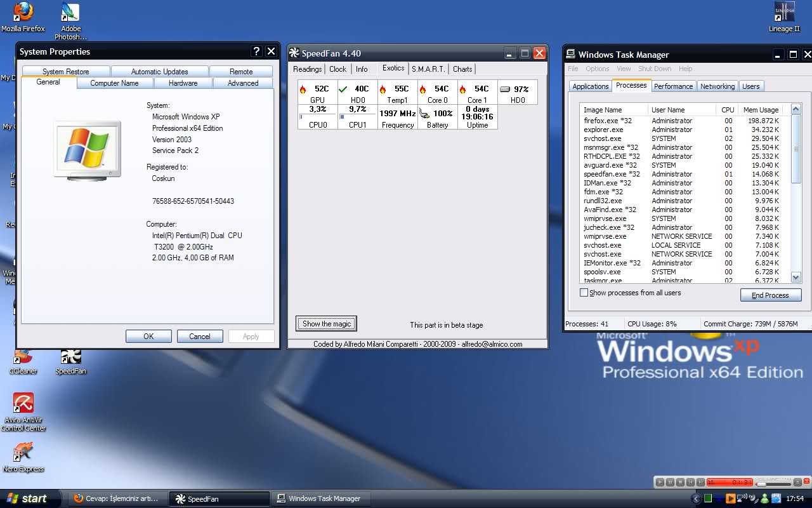Image resolution: width=812 pixels, height=508 pixels.
Task: Click the Play button in the mini media player
Action: tap(660, 482)
